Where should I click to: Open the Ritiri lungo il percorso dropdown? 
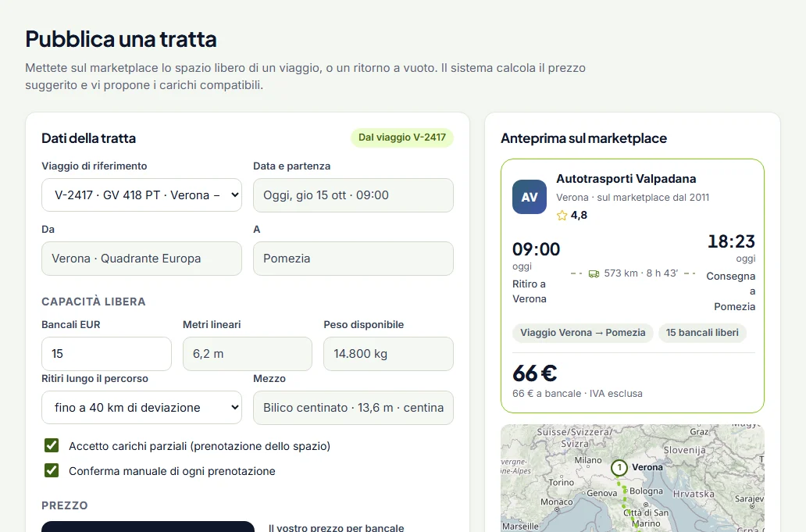point(141,407)
